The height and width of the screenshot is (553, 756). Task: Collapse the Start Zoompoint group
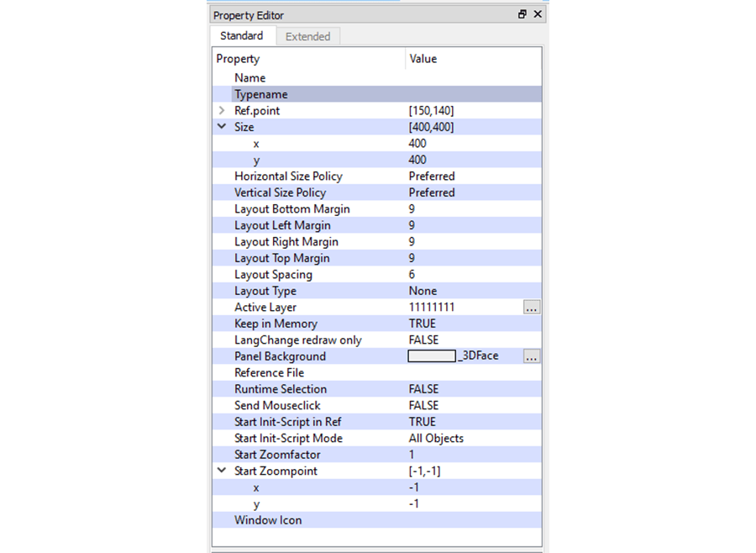tap(222, 471)
